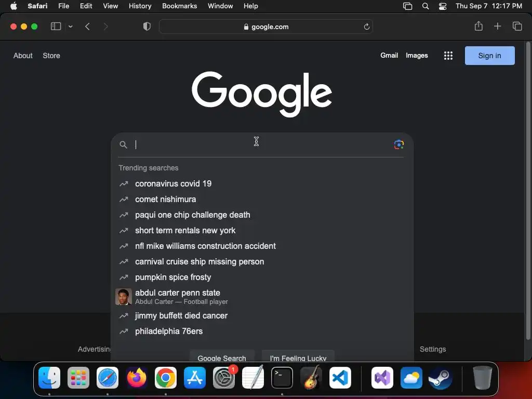Click into the Google search text field
Viewport: 532px width, 399px height.
(261, 145)
